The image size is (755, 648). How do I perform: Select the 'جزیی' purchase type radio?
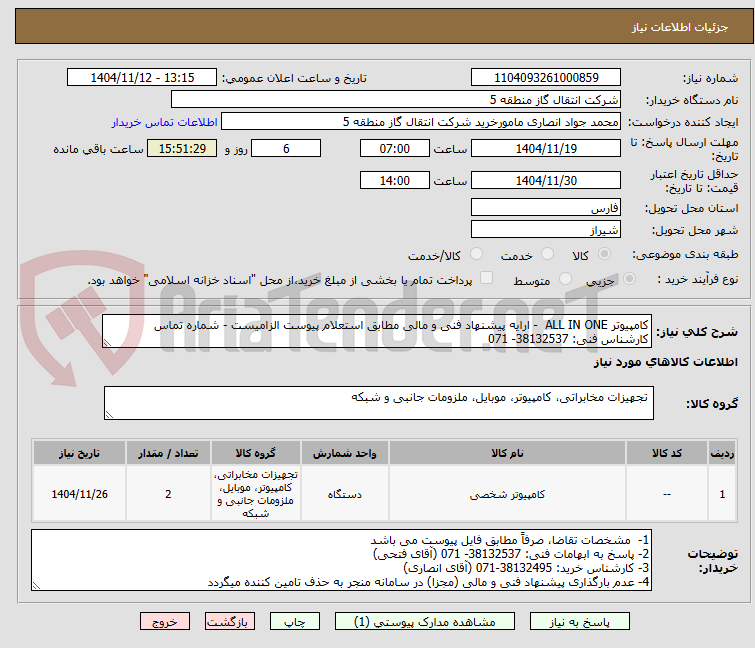pyautogui.click(x=629, y=279)
